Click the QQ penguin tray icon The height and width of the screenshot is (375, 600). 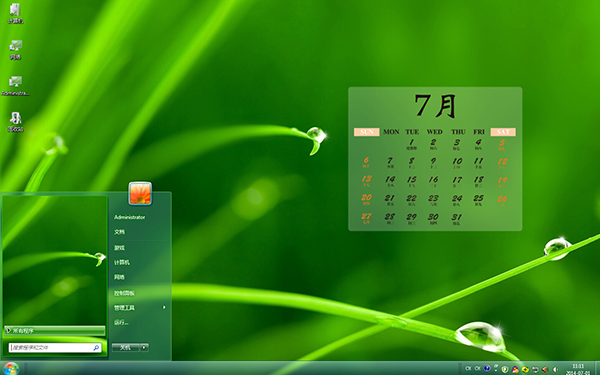pos(515,369)
